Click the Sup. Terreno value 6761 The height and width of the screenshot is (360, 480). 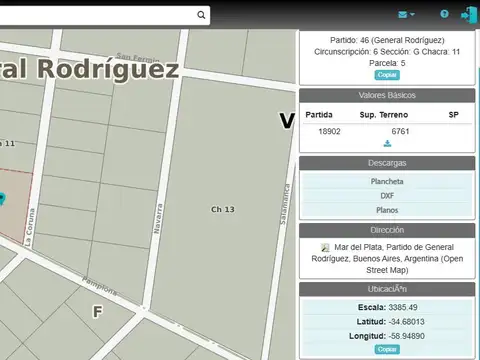coord(400,131)
